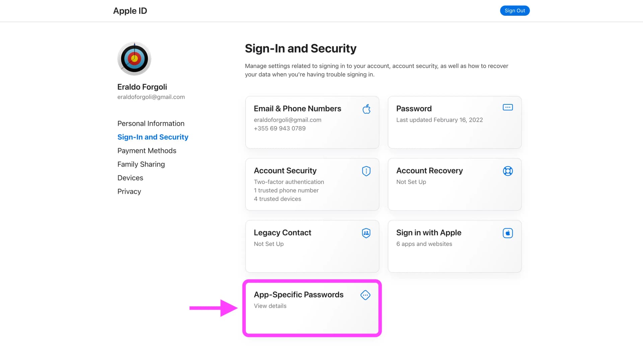
Task: Click the password dots icon
Action: 507,107
